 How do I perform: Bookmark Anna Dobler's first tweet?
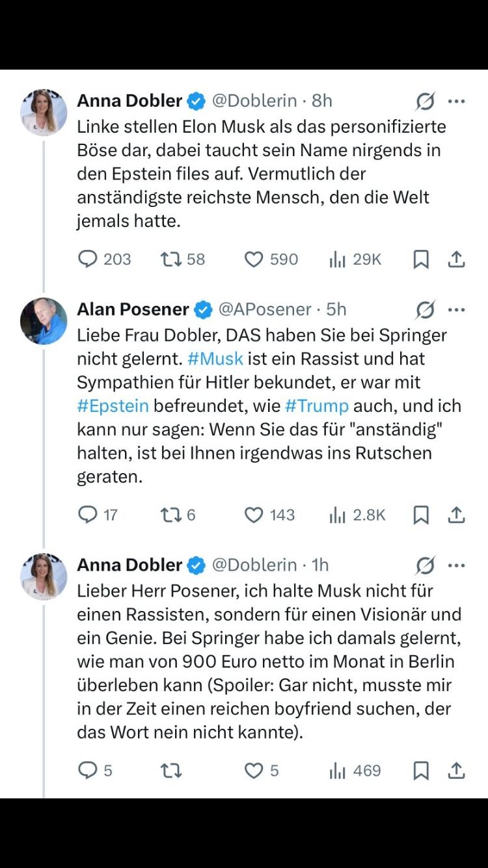tap(421, 259)
